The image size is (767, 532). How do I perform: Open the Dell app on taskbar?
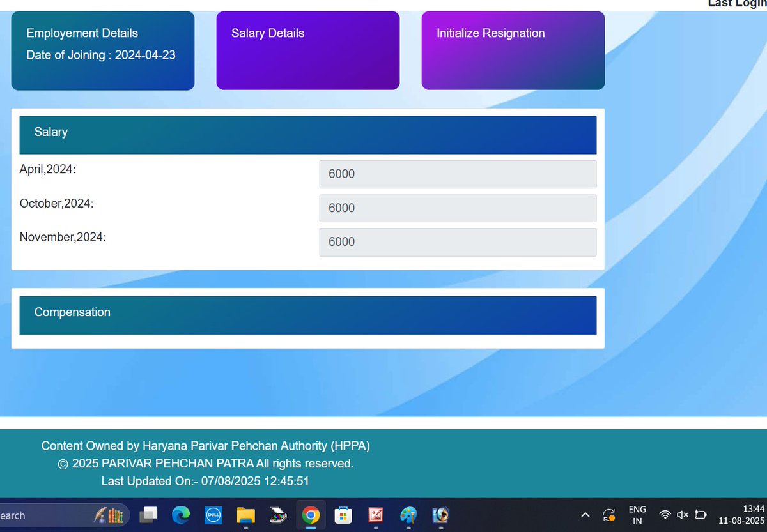point(213,515)
